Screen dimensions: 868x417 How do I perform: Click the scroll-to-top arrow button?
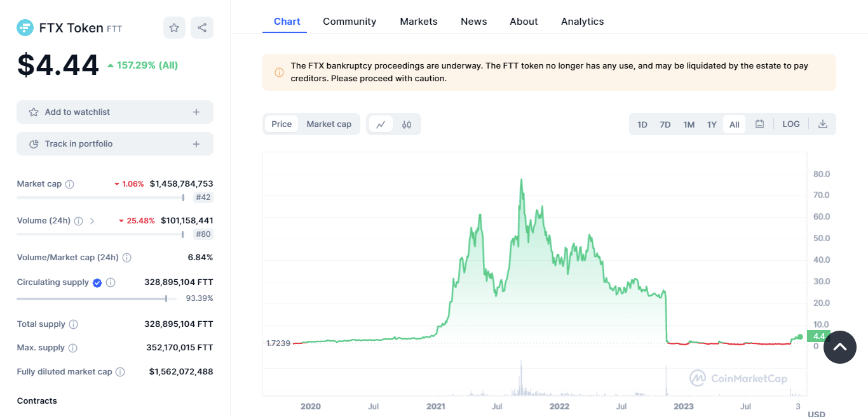(x=840, y=347)
